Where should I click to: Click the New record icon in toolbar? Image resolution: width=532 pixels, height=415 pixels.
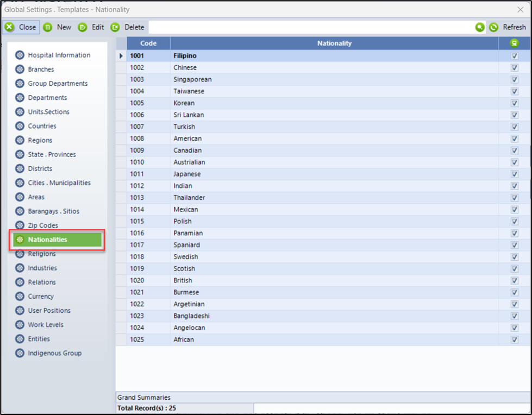[48, 27]
